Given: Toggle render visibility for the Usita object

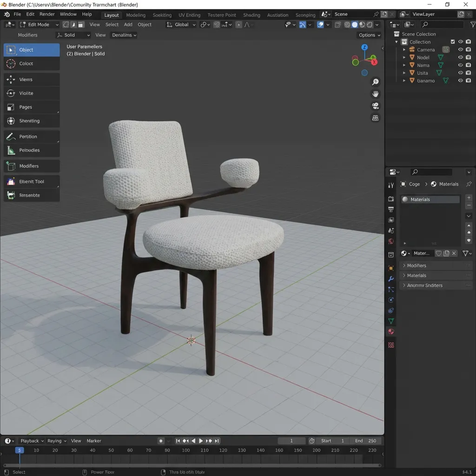Looking at the screenshot, I should click(469, 73).
